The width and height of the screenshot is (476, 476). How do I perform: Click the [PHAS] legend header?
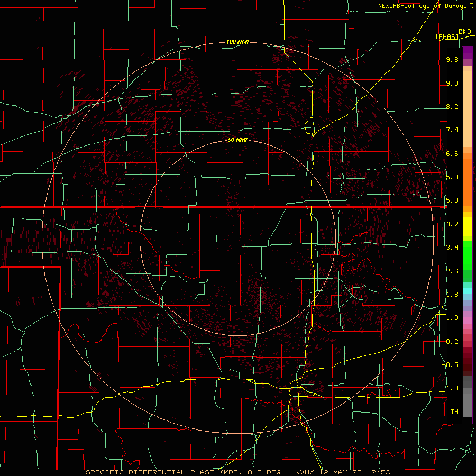[447, 36]
